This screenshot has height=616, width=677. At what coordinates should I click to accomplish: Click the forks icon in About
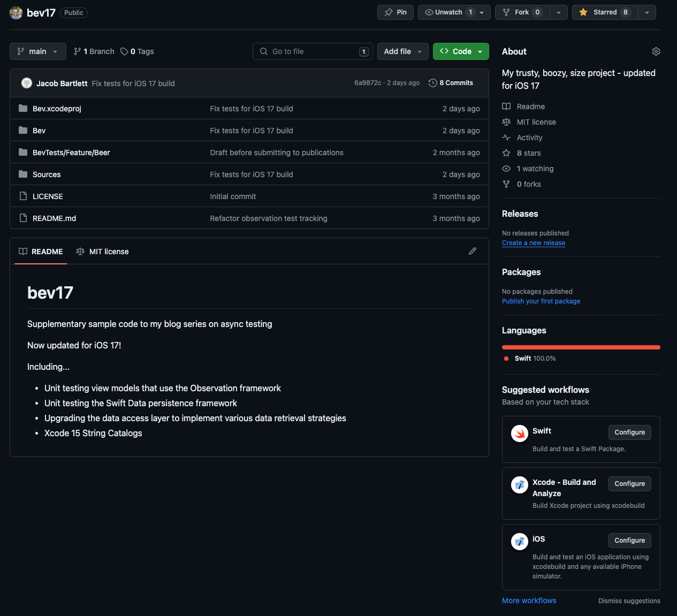pyautogui.click(x=506, y=184)
